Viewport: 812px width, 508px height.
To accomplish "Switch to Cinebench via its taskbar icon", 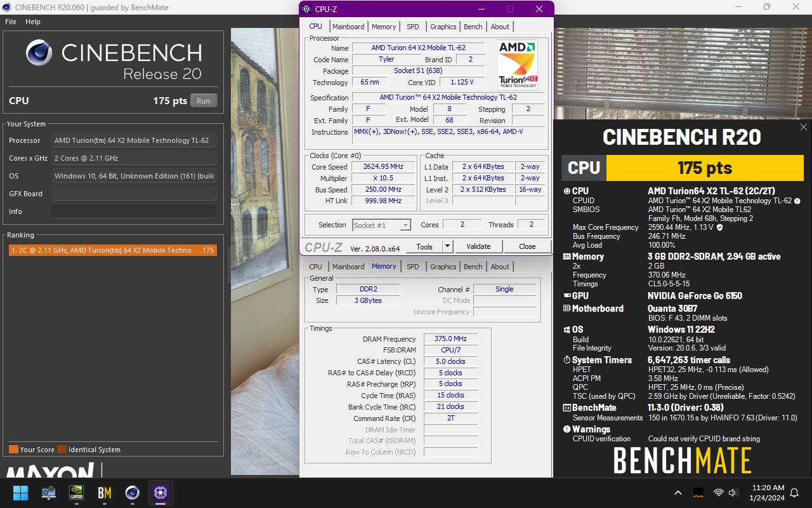I will (x=133, y=493).
